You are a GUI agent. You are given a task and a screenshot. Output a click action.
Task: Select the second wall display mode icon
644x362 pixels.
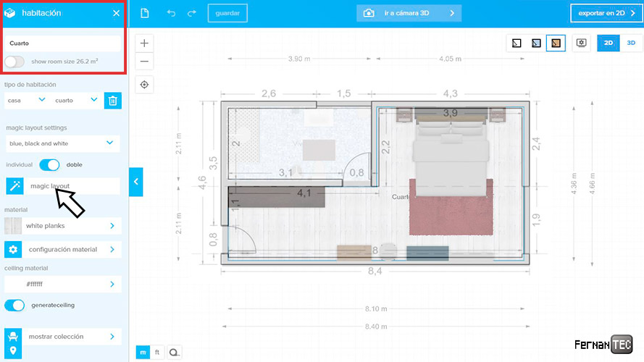(x=536, y=43)
